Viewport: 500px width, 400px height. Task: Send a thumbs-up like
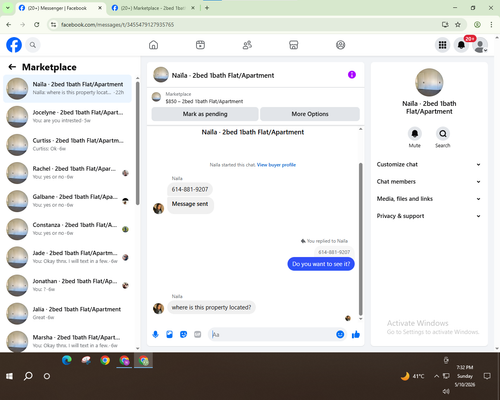pyautogui.click(x=356, y=334)
